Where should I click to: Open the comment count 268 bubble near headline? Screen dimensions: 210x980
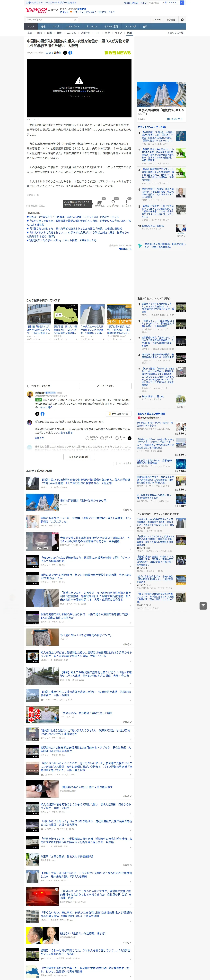click(50, 53)
